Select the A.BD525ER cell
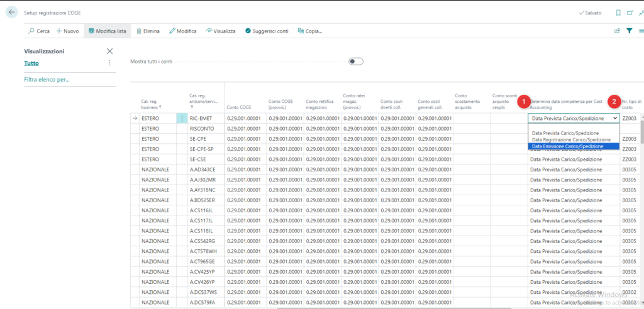 [x=206, y=200]
